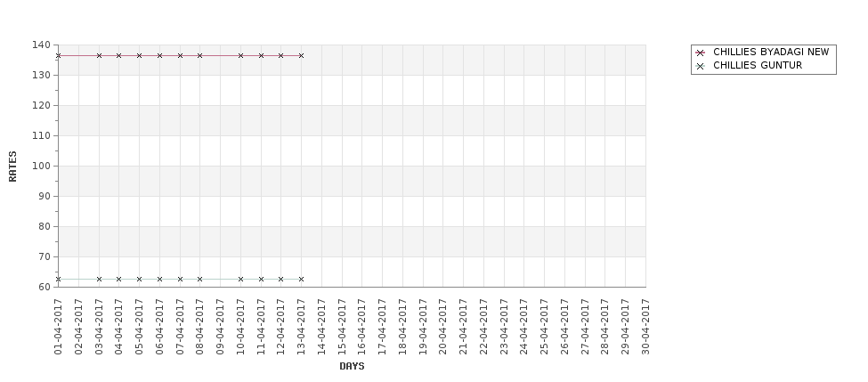Click the 60 value on the rates axis
Viewport: 868px width, 382px height.
point(43,287)
